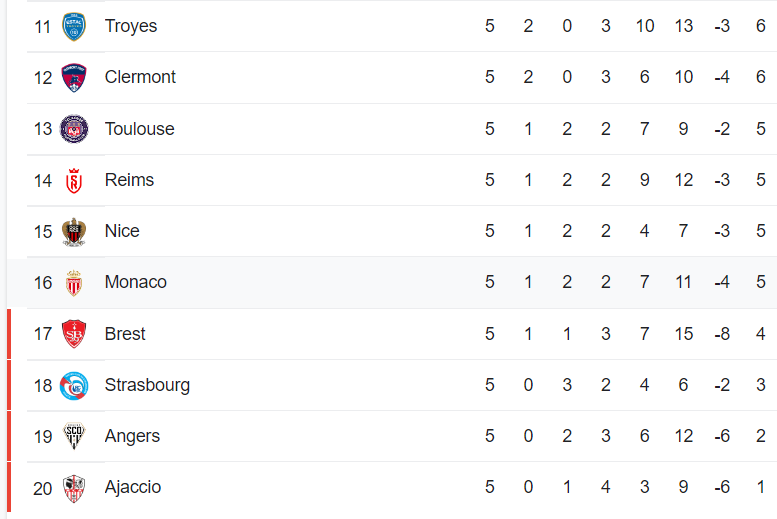Open the Ajaccio team link

[x=133, y=487]
